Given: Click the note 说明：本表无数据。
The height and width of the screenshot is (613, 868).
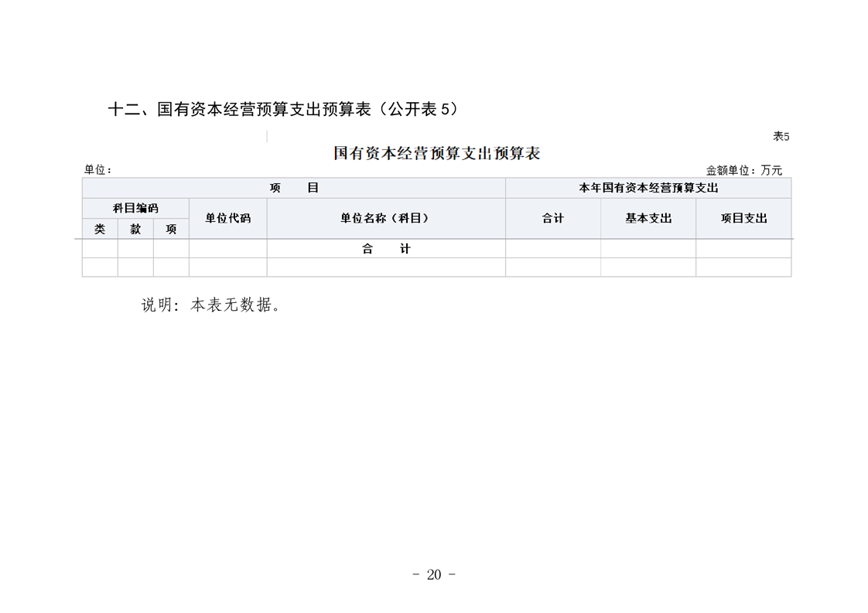Looking at the screenshot, I should (211, 305).
